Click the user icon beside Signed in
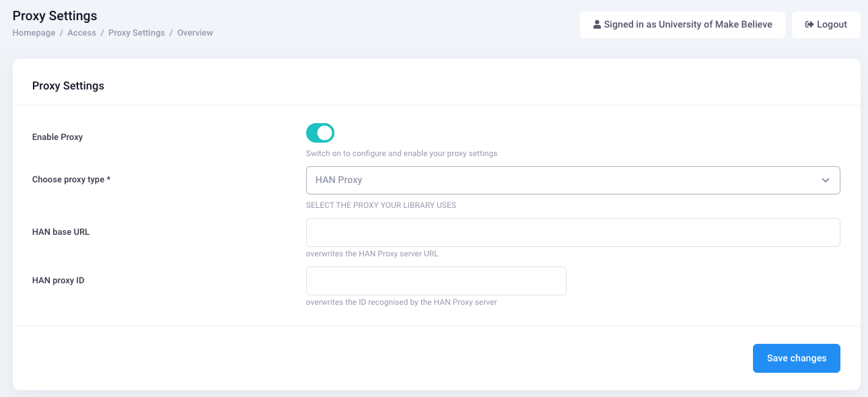868x397 pixels. tap(597, 24)
